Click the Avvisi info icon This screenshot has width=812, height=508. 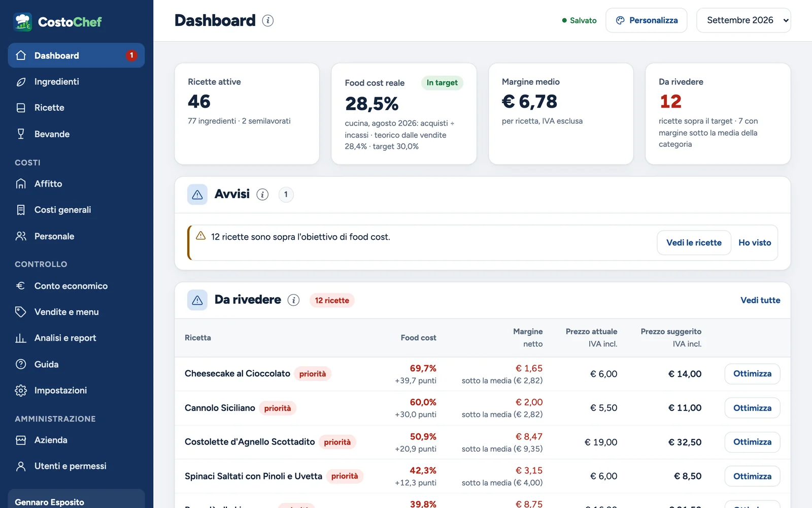262,195
